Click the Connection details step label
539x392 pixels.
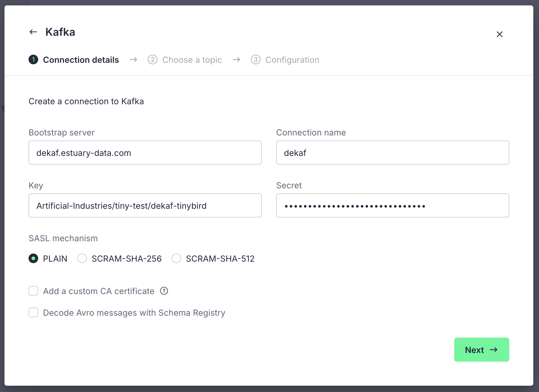[x=81, y=60]
